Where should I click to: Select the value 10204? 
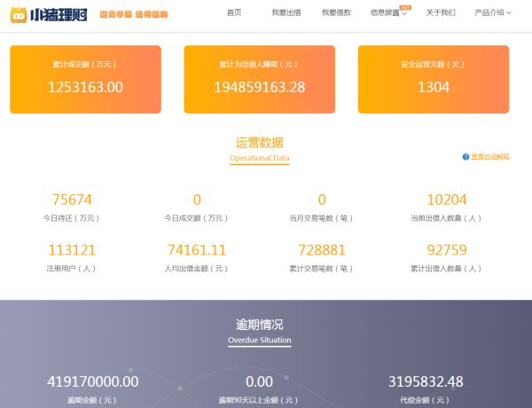click(447, 200)
